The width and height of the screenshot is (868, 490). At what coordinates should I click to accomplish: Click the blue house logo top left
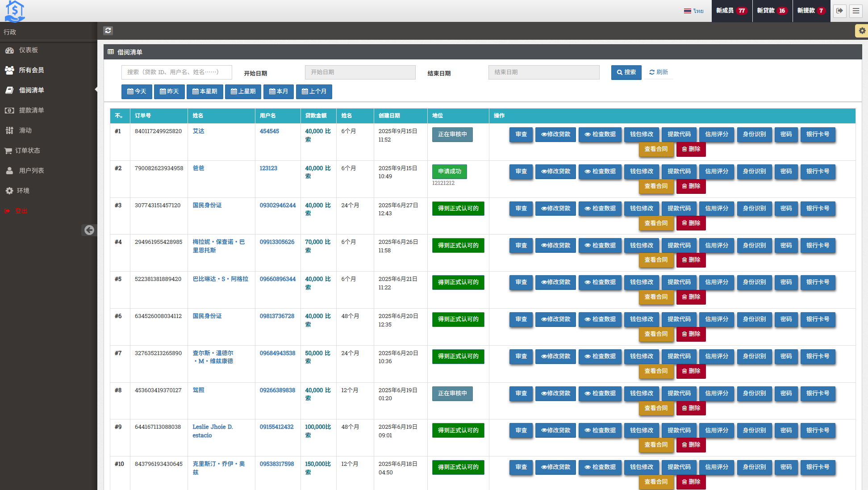click(x=15, y=11)
